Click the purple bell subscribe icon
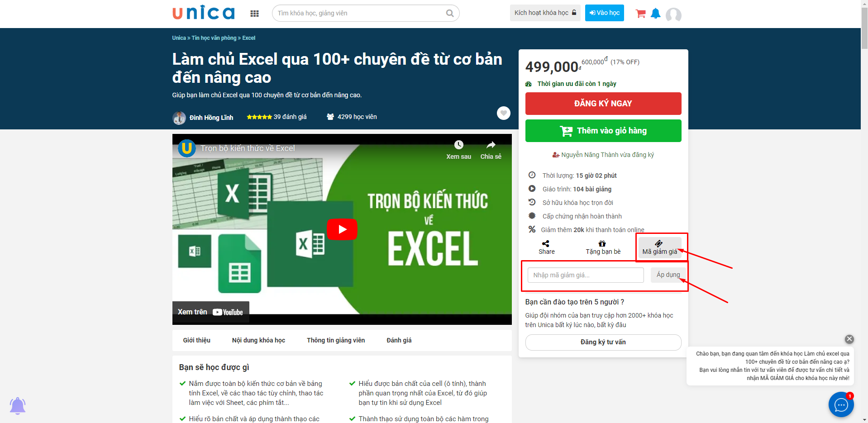 [x=18, y=406]
